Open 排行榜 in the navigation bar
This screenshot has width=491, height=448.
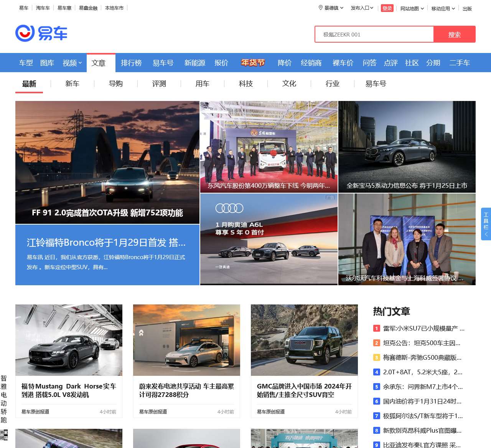pyautogui.click(x=132, y=63)
